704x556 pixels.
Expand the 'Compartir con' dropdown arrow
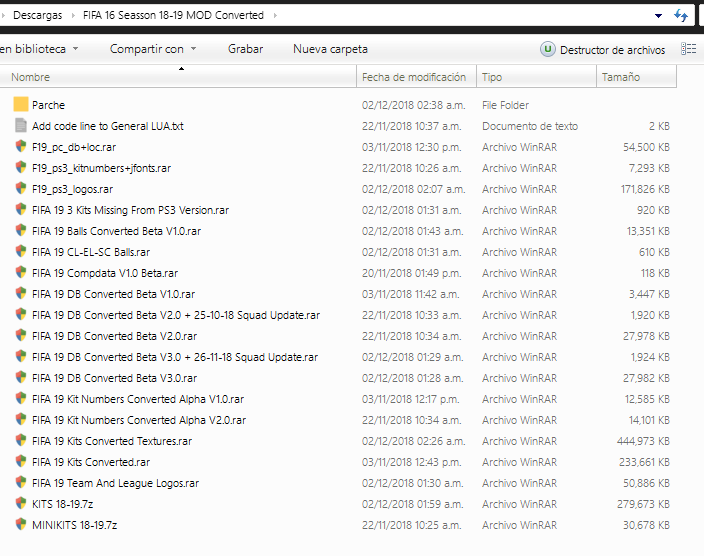194,49
